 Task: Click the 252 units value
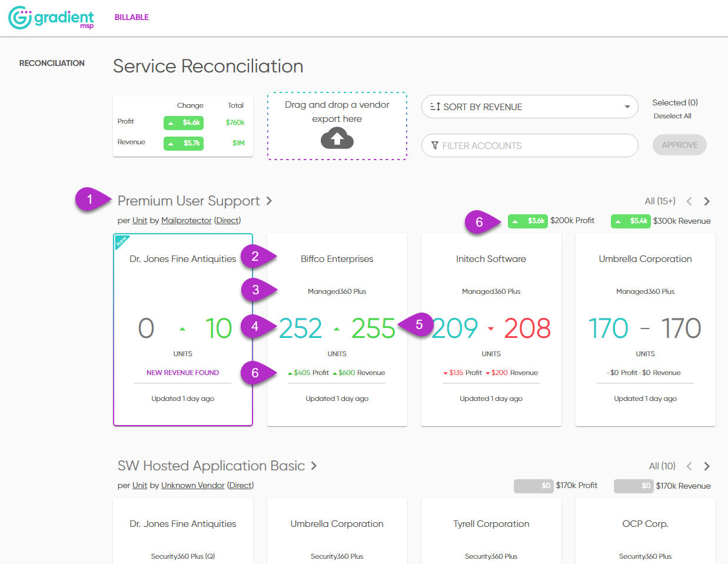(x=301, y=328)
